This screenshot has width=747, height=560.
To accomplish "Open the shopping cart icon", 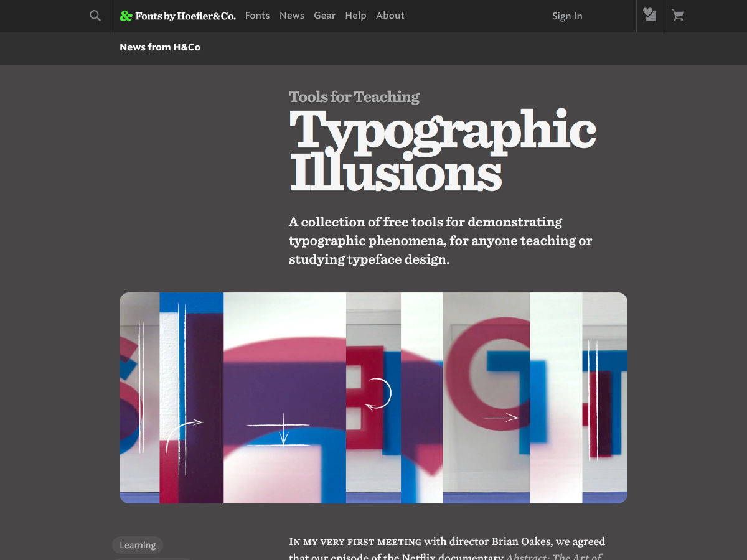I will 678,16.
